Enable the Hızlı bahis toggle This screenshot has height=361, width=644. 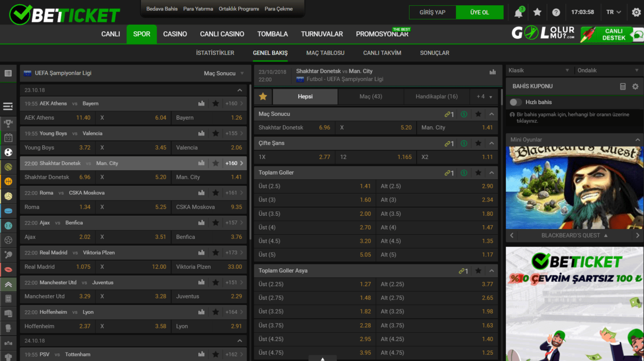[516, 102]
